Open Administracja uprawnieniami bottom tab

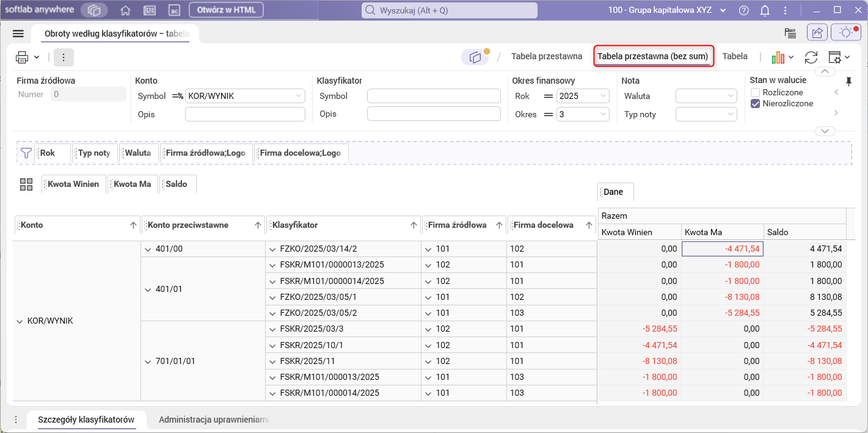(x=214, y=420)
